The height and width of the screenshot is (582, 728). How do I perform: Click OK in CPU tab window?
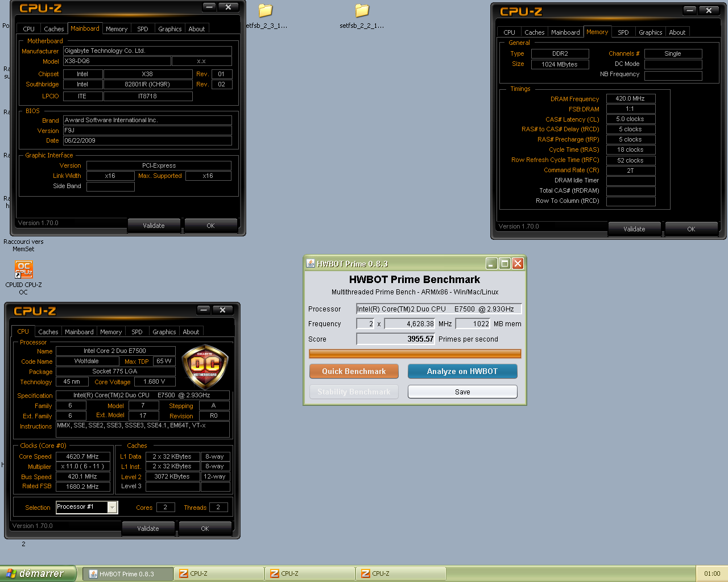pyautogui.click(x=205, y=529)
